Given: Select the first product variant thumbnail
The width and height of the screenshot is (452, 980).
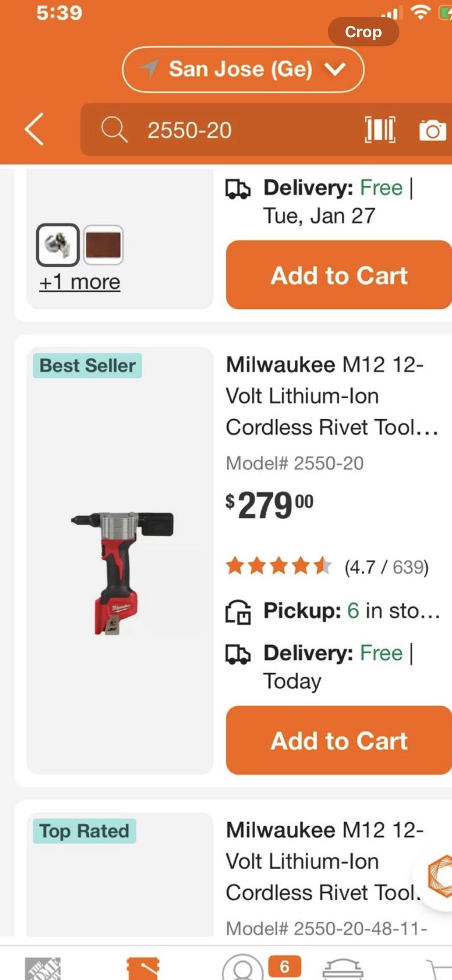Looking at the screenshot, I should pos(58,244).
